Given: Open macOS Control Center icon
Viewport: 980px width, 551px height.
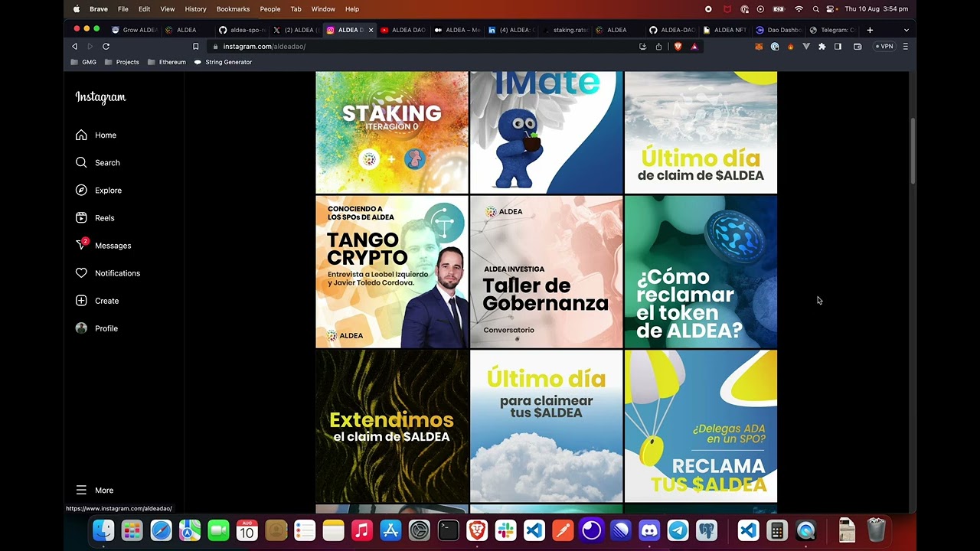Looking at the screenshot, I should click(831, 9).
